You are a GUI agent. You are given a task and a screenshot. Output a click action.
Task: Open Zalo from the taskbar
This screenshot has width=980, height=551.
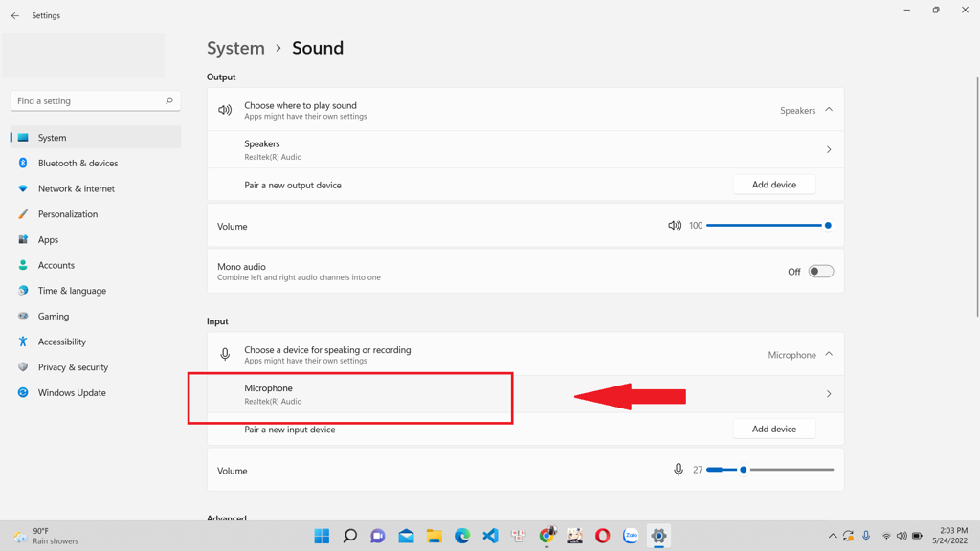(x=631, y=536)
